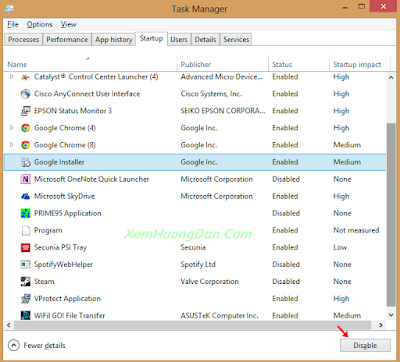The image size is (400, 362).
Task: Click the Google Installer icon
Action: point(25,162)
